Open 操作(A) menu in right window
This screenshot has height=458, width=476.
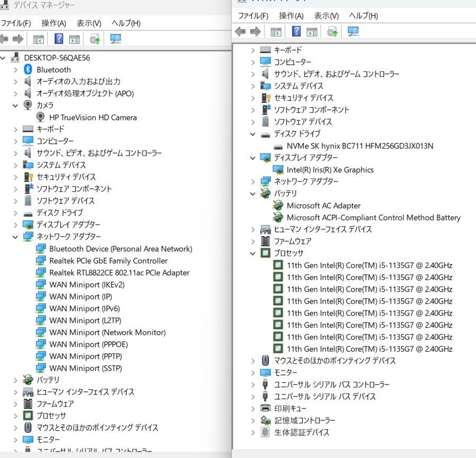click(291, 16)
